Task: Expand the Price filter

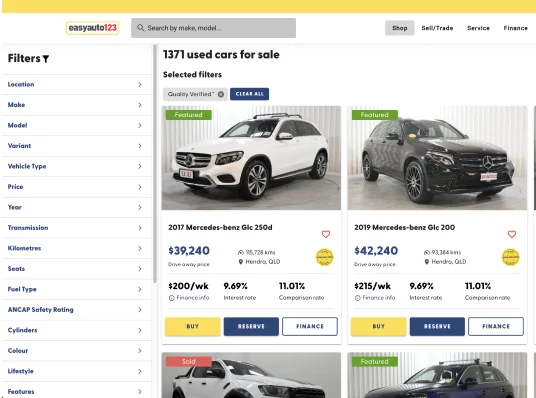Action: [x=77, y=187]
